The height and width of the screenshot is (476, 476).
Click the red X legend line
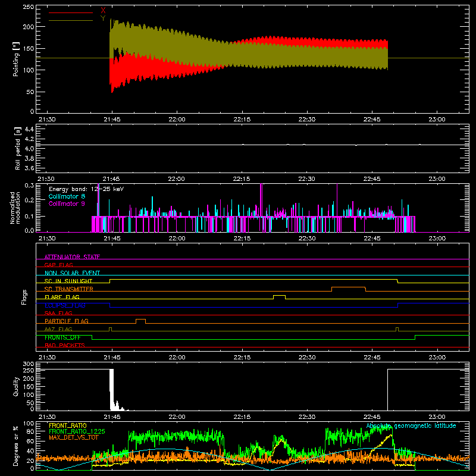tap(70, 12)
